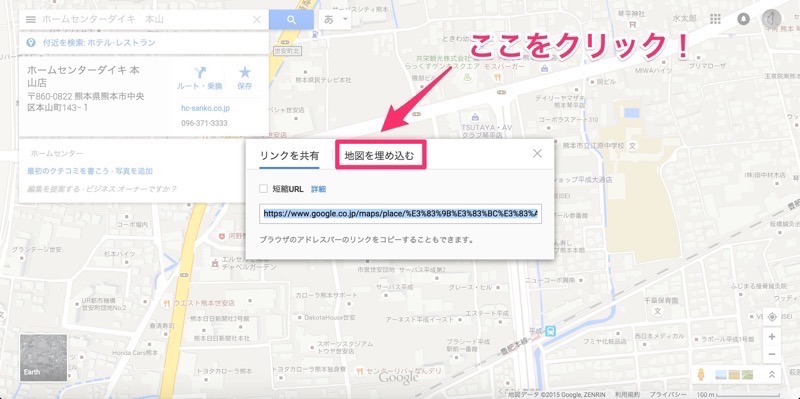This screenshot has width=800, height=399.
Task: Clear the search field with X icon
Action: tap(257, 20)
